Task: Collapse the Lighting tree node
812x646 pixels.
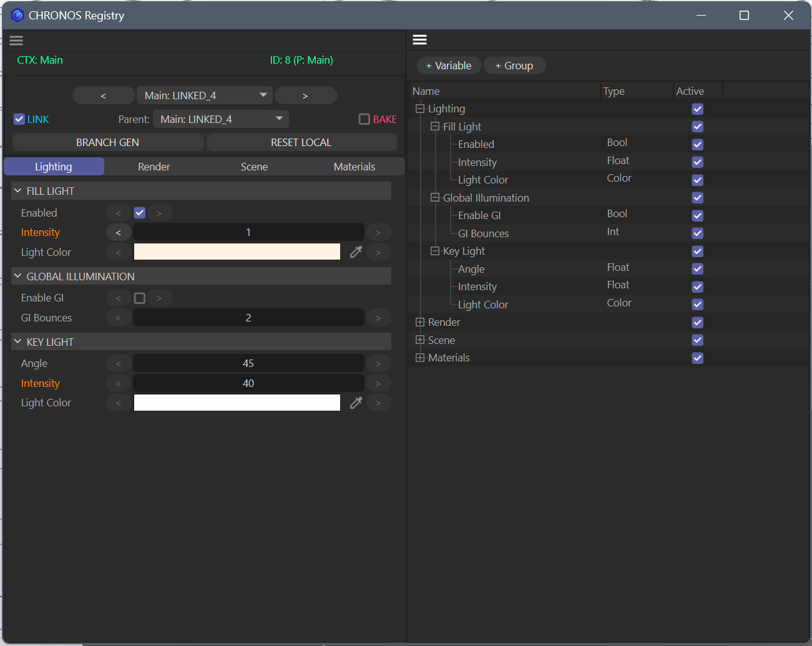Action: click(420, 109)
